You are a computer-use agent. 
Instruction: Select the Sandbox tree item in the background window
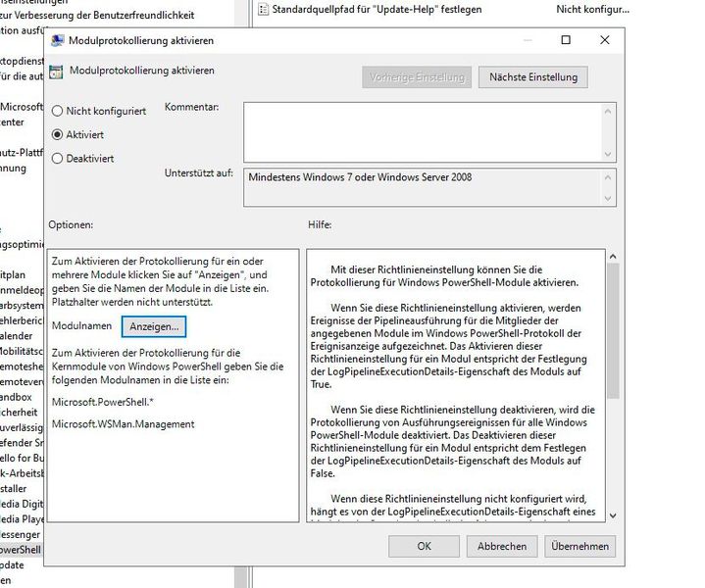[x=16, y=397]
